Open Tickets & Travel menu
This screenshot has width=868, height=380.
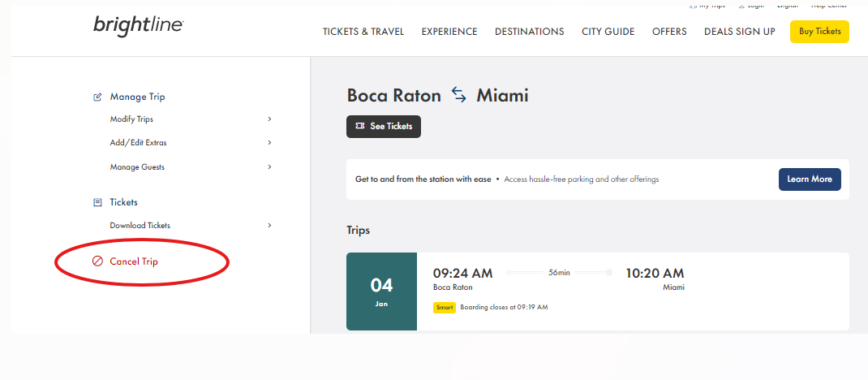(x=363, y=32)
